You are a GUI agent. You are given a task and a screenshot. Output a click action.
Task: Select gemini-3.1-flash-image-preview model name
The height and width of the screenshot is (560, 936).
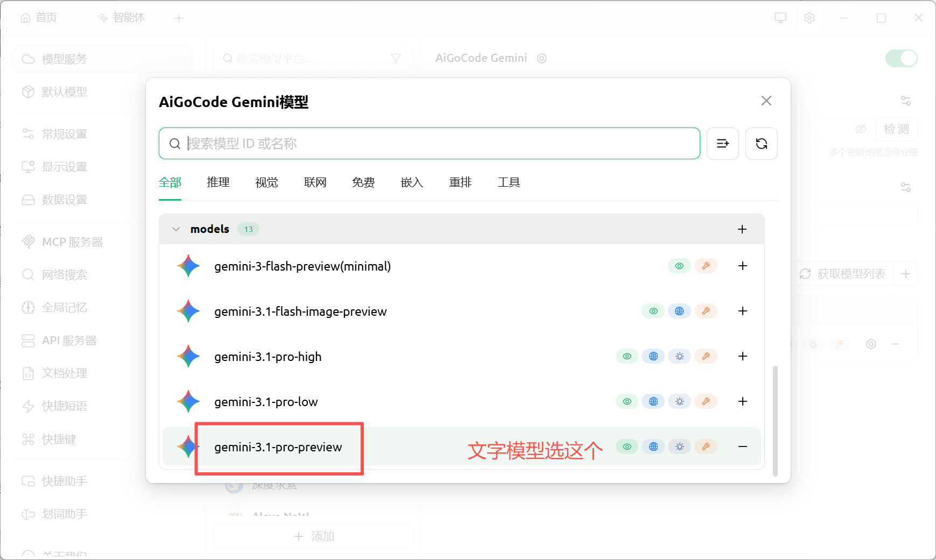pos(300,311)
